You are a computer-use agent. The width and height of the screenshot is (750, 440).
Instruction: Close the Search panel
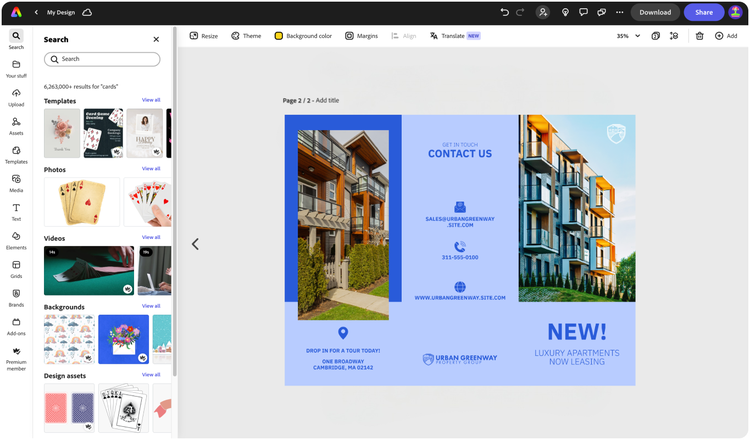pos(156,39)
